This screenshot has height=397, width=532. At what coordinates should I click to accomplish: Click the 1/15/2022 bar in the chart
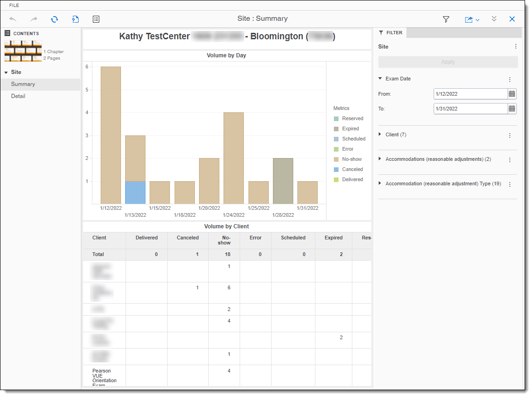click(x=160, y=193)
